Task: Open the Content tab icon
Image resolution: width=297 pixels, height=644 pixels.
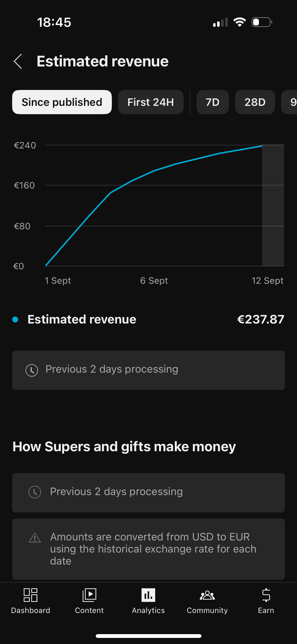Action: [89, 595]
